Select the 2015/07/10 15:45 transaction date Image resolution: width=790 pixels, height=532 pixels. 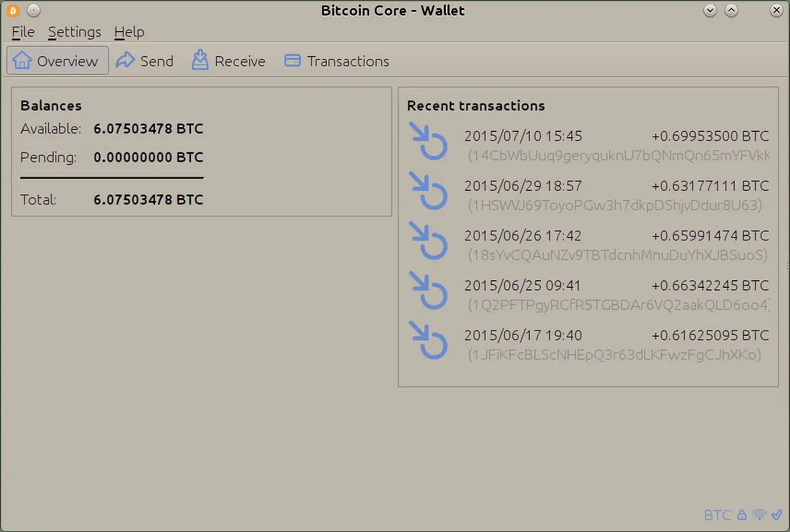coord(523,136)
